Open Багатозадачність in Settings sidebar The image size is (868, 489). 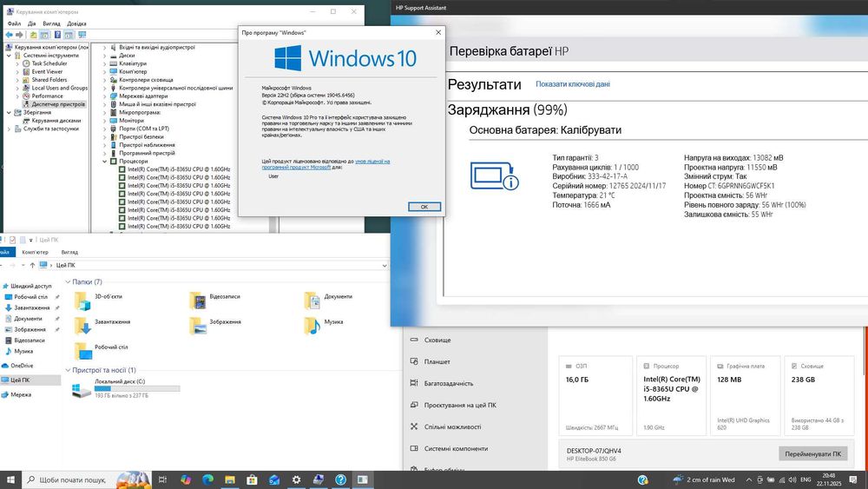[x=449, y=383]
